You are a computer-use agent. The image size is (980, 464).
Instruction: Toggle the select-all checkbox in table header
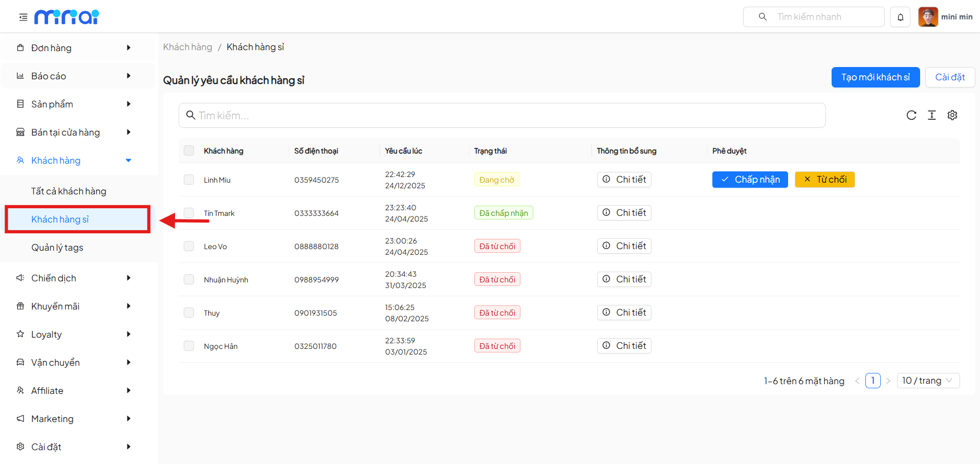(x=189, y=150)
